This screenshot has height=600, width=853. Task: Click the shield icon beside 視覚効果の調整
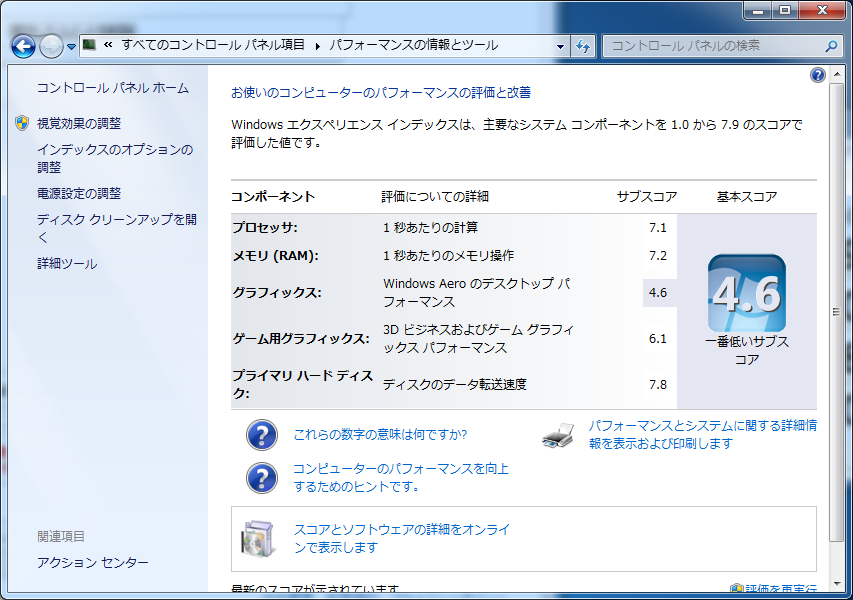tap(22, 123)
